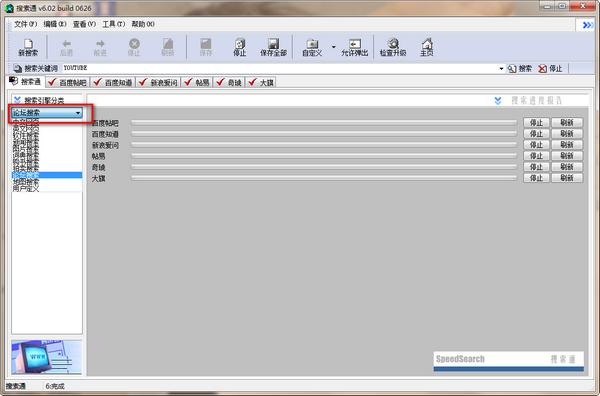Click 停止 button in the 大旗 row

click(x=536, y=178)
